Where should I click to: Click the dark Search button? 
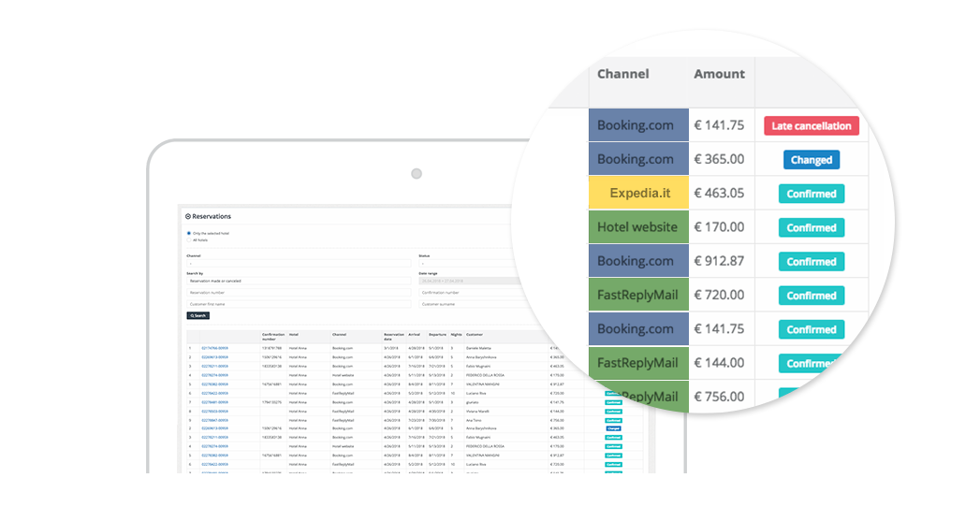(x=198, y=316)
